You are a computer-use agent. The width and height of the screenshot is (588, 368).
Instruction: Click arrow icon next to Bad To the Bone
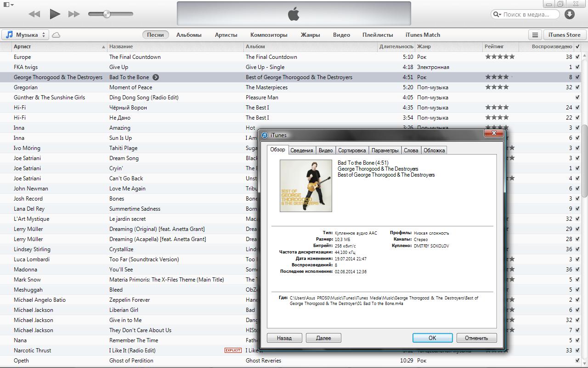(x=156, y=77)
